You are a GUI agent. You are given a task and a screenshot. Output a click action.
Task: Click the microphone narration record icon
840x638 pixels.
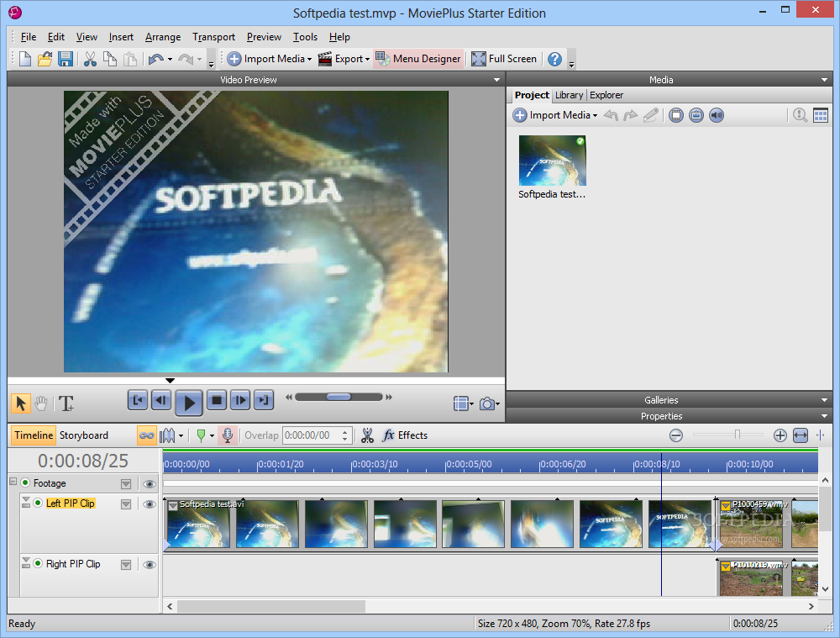click(227, 435)
